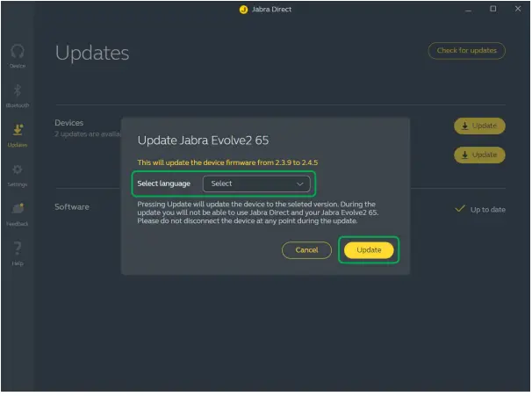This screenshot has height=396, width=532.
Task: Click the Devices section heading
Action: coord(68,123)
